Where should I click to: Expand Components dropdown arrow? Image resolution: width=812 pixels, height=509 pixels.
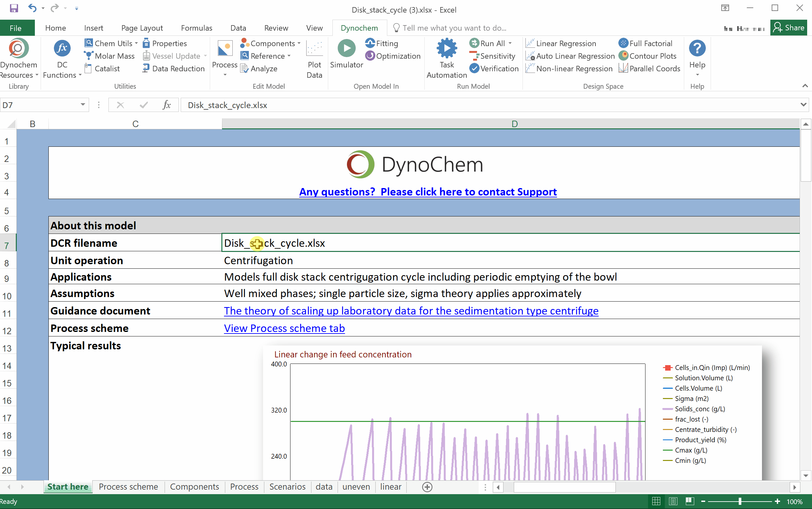click(299, 44)
